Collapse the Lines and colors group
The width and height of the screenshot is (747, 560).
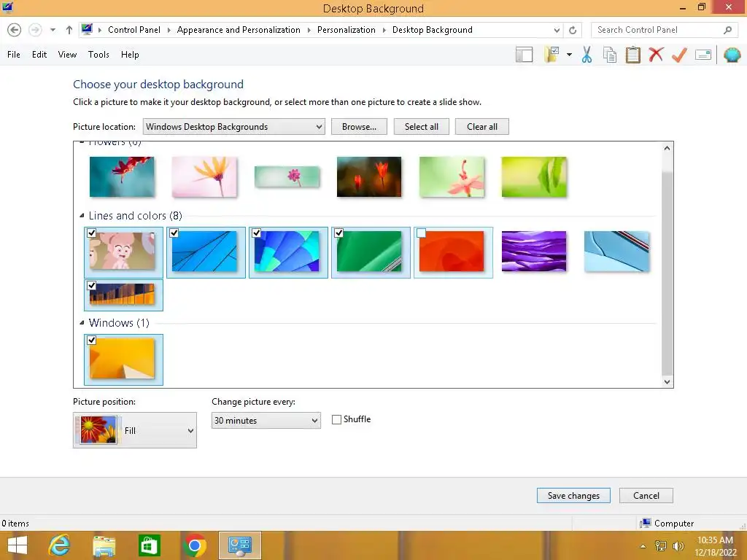(82, 216)
